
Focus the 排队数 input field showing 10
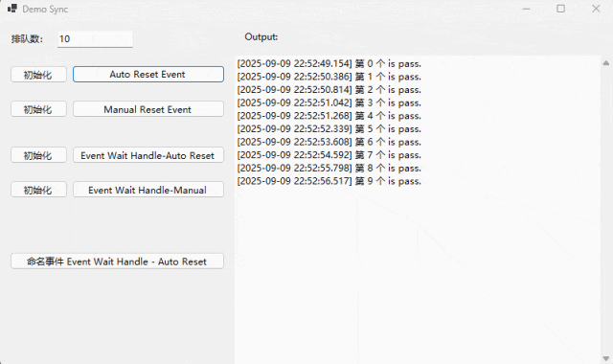coord(95,39)
